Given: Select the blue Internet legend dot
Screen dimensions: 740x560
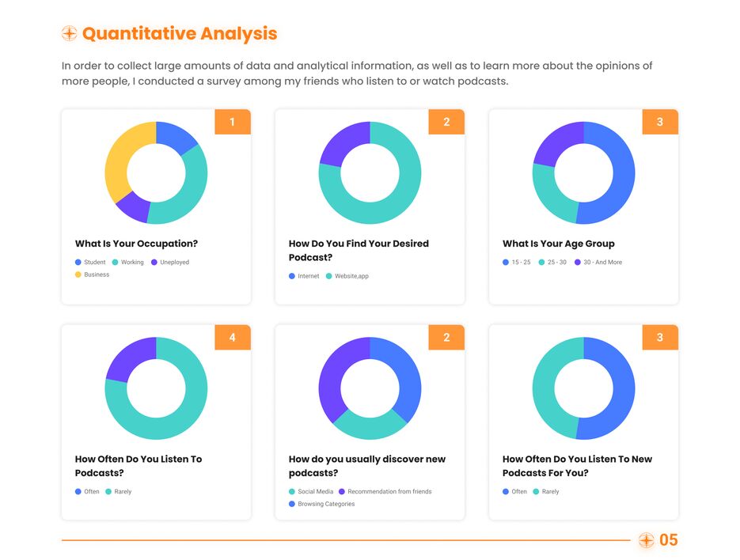Looking at the screenshot, I should tap(292, 276).
